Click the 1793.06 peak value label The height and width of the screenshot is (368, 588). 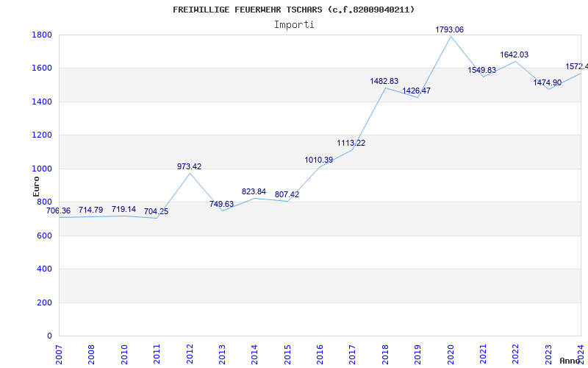coord(449,30)
